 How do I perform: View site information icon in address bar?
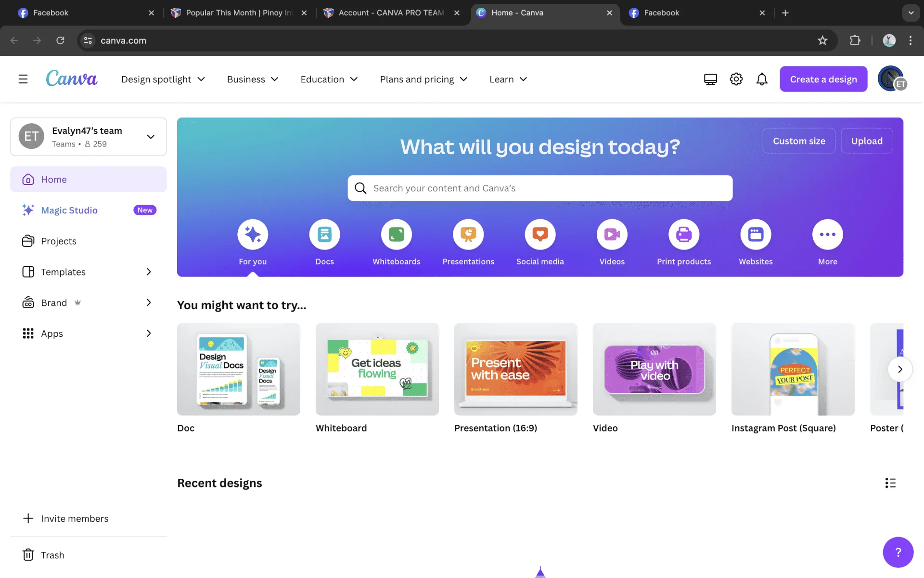[88, 40]
